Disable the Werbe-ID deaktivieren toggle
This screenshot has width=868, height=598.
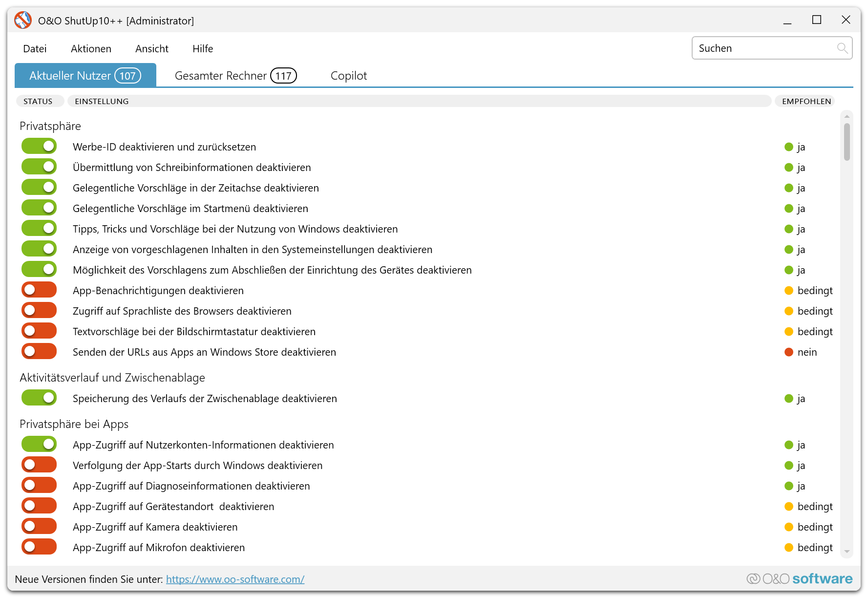pyautogui.click(x=39, y=147)
